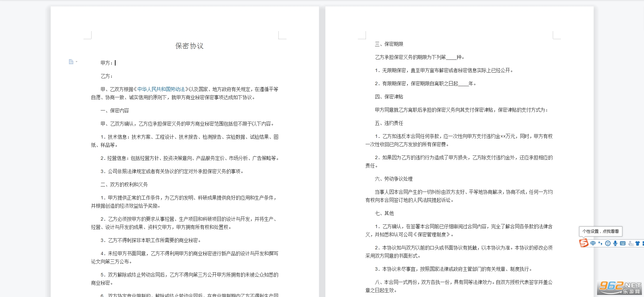The image size is (644, 297).
Task: Open the soft keyboard icon
Action: click(x=623, y=243)
